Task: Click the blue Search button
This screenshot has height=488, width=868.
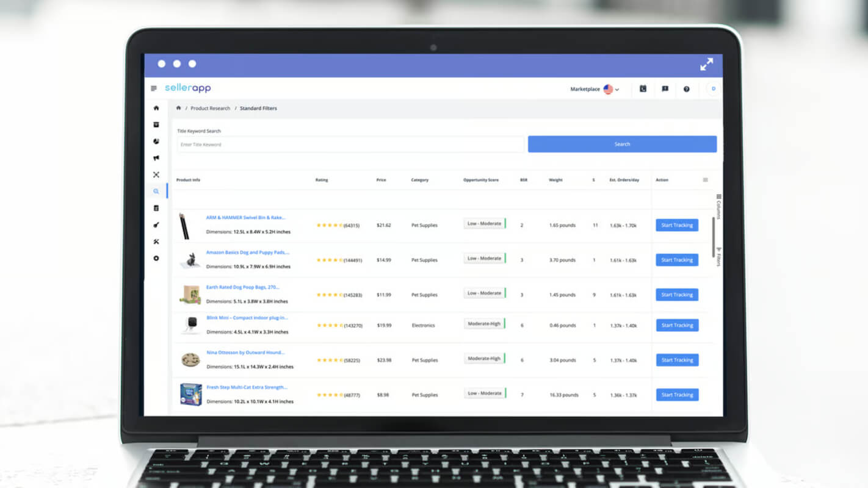Action: point(622,144)
